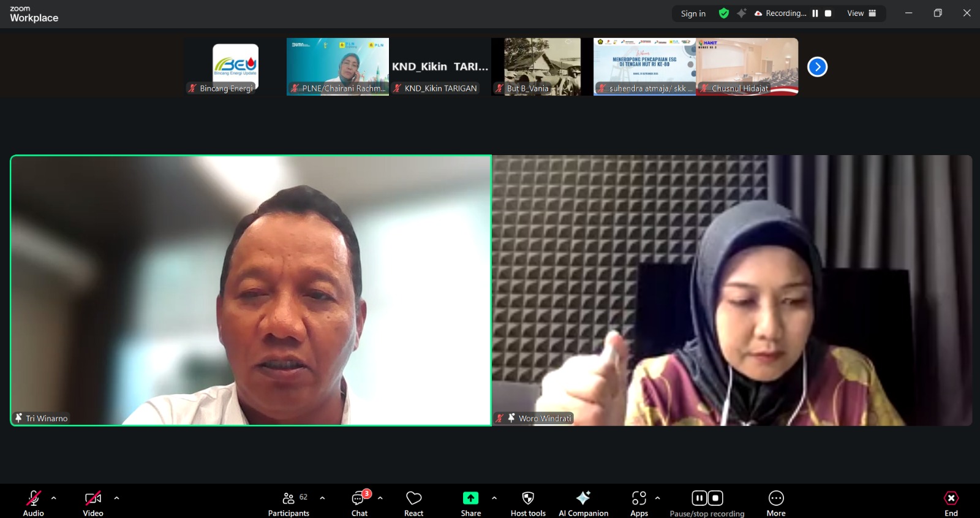
Task: Turn on camera with Video button
Action: (93, 503)
